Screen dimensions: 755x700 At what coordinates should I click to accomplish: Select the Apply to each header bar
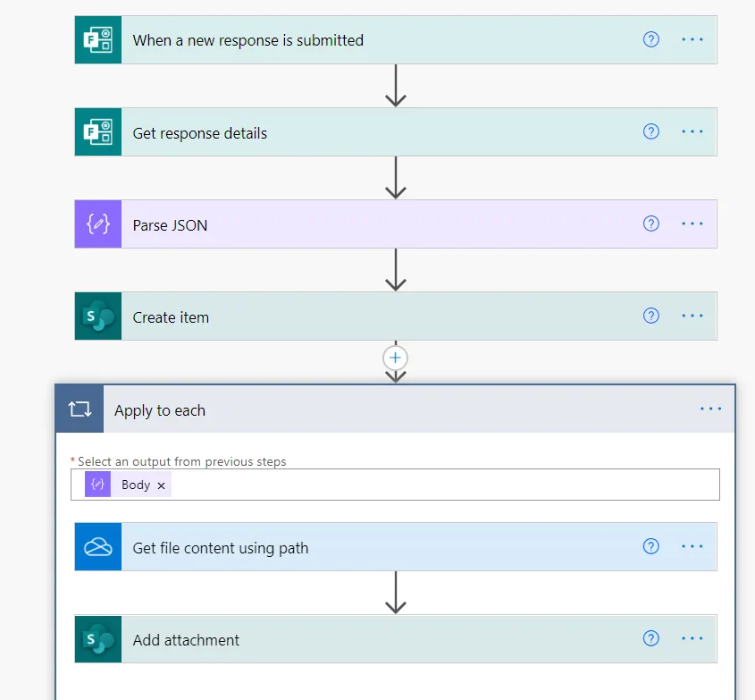(357, 409)
